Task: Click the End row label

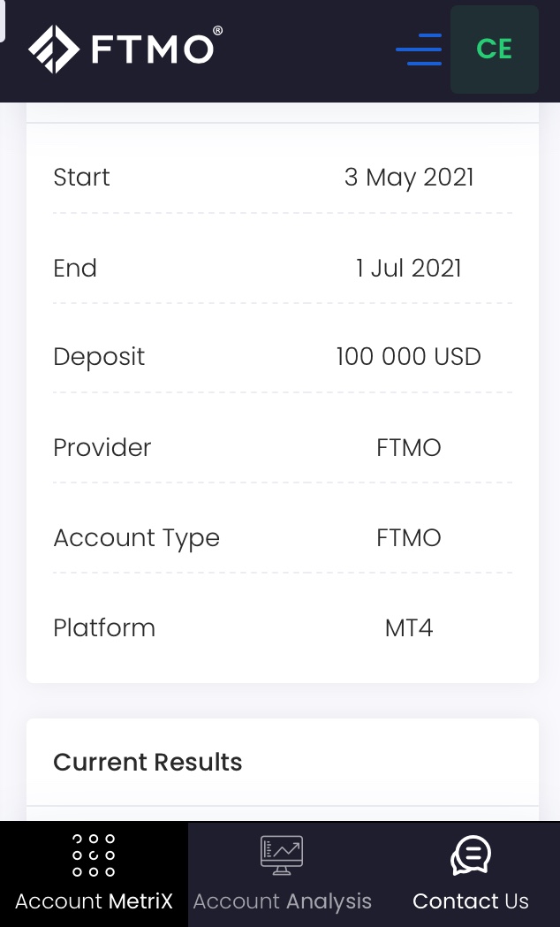Action: (75, 269)
